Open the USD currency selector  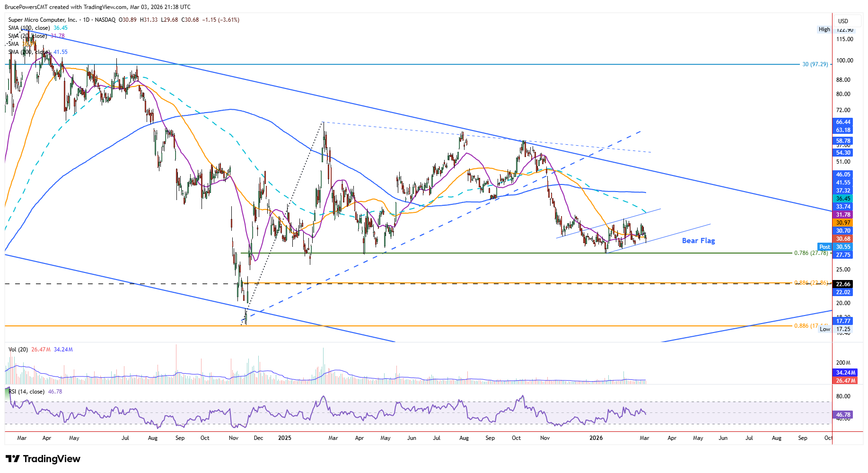point(846,21)
